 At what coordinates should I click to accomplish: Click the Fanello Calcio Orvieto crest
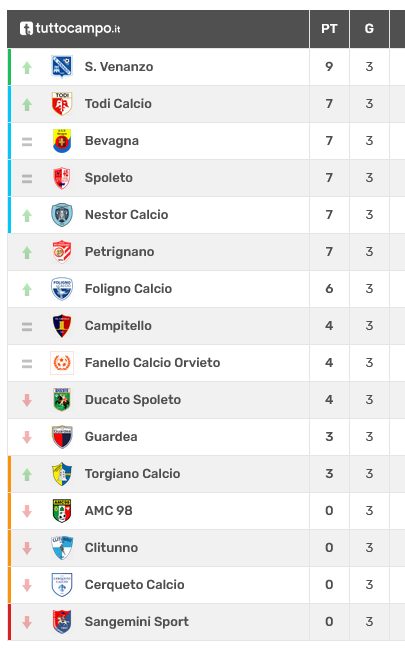point(62,363)
